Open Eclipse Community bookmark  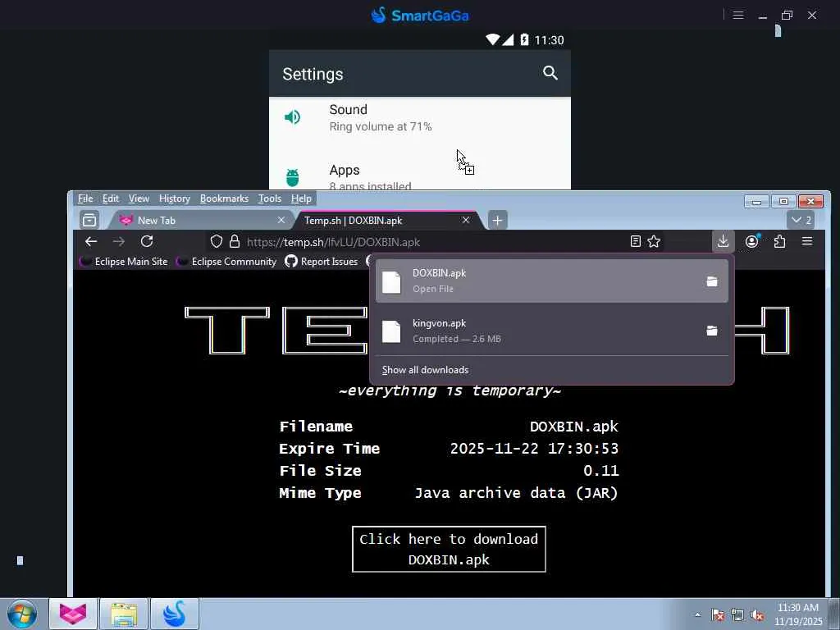tap(227, 262)
